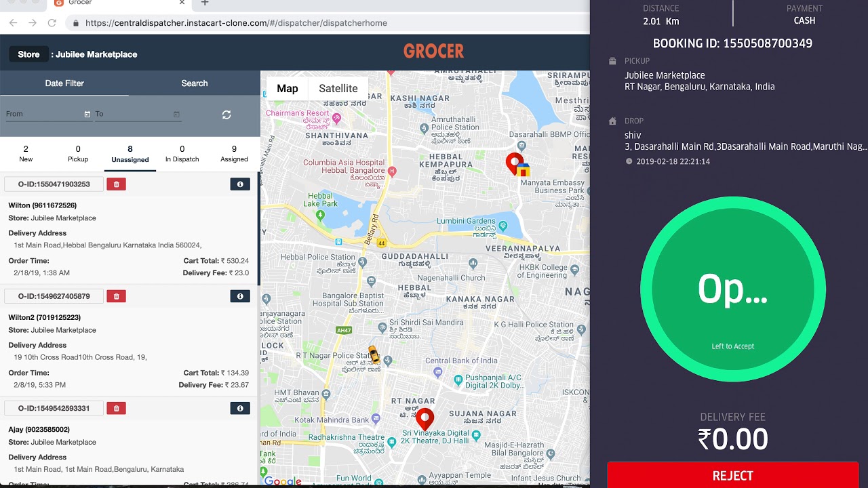Click store marker near Manyata Embassy

pos(523,169)
